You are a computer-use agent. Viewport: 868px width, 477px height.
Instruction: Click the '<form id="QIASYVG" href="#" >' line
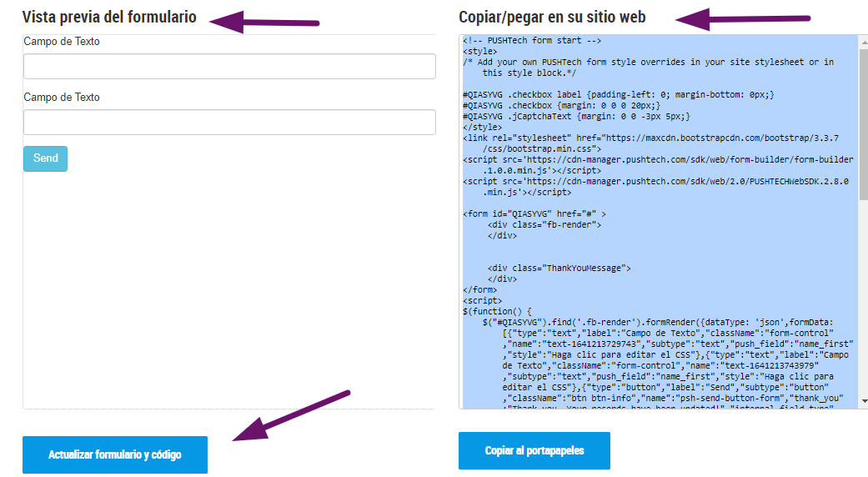534,213
